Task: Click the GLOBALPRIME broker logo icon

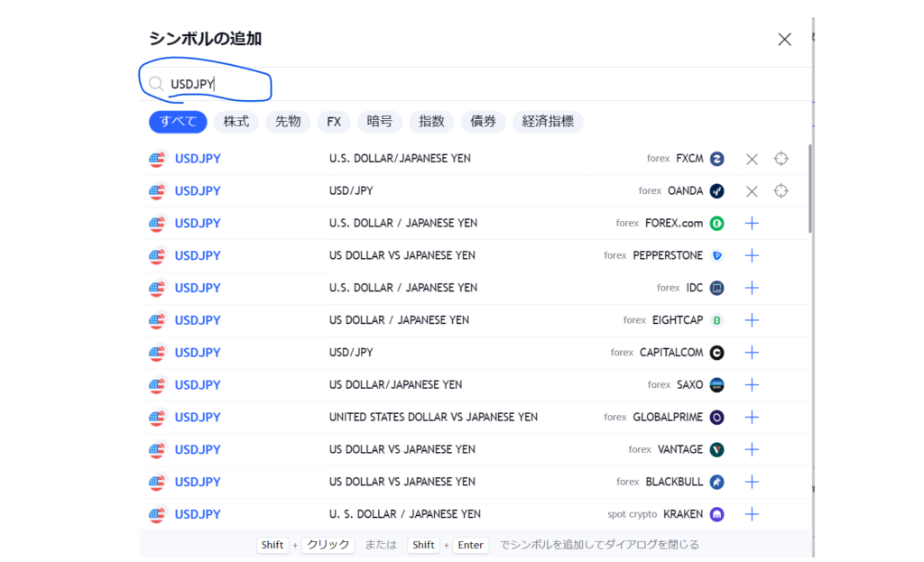Action: click(x=717, y=418)
